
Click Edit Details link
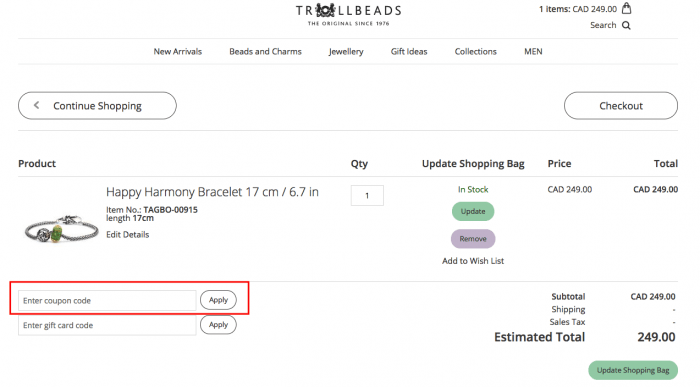coord(128,234)
